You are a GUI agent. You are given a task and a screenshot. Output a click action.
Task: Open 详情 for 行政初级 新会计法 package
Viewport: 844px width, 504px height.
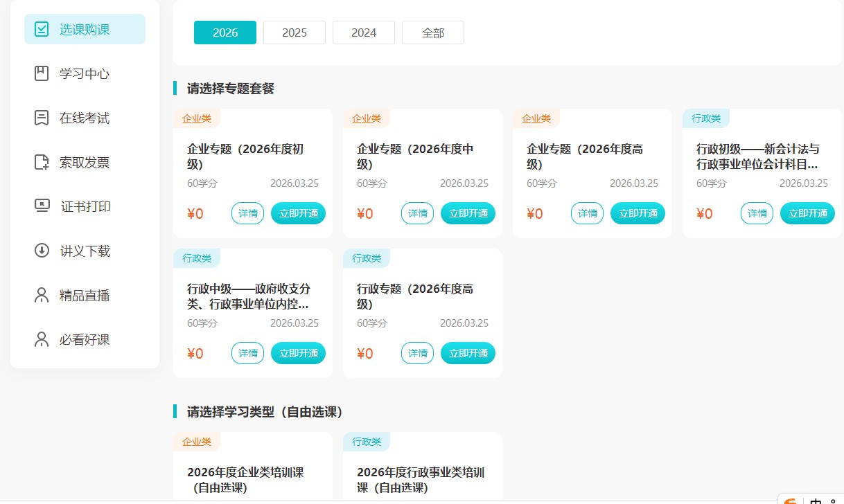pos(757,213)
